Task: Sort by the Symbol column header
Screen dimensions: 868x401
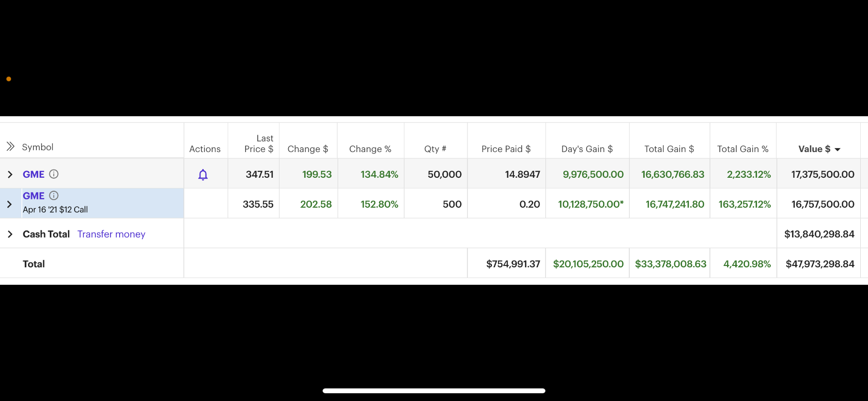Action: click(38, 147)
